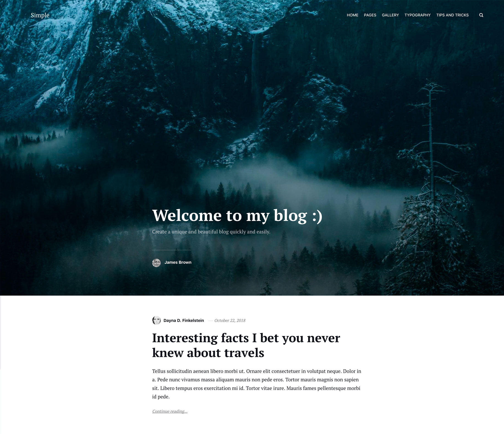The width and height of the screenshot is (504, 434).
Task: Click Dayna D. Finkelstein author avatar icon
Action: tap(156, 320)
